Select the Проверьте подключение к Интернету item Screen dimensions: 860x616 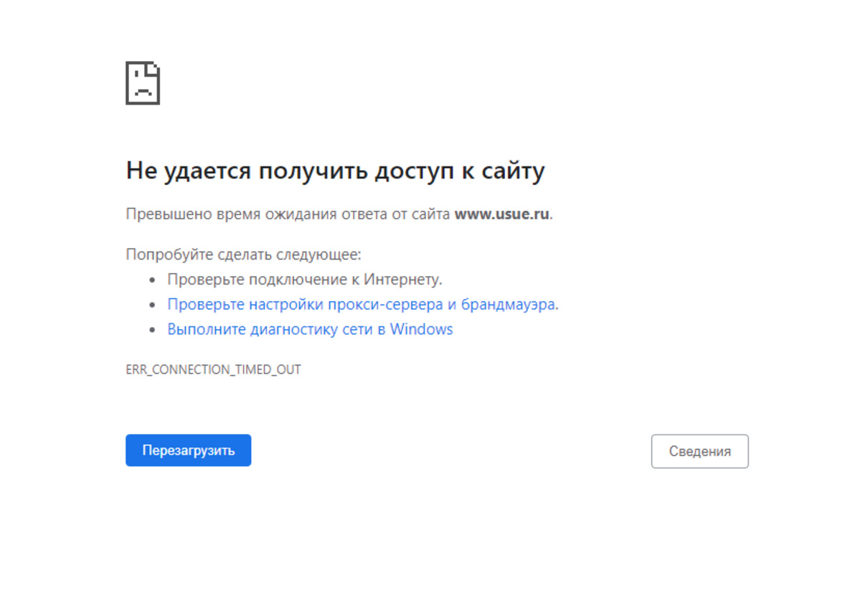pos(304,279)
